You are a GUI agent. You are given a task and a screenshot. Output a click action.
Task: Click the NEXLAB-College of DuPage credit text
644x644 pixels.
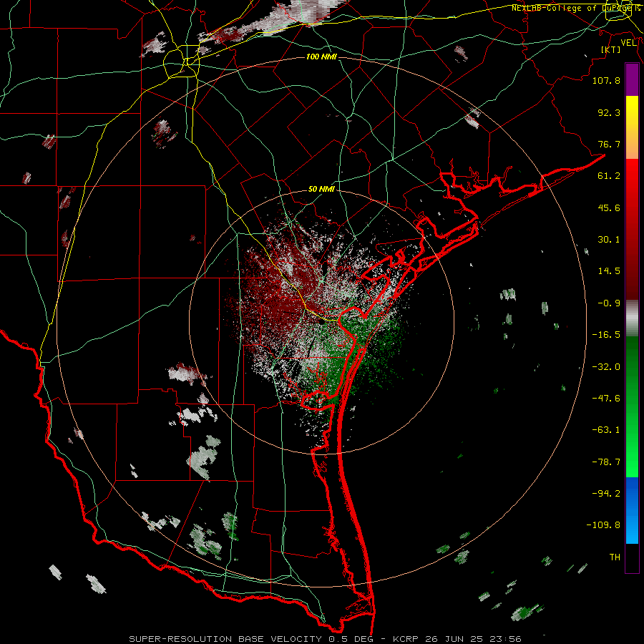pyautogui.click(x=576, y=8)
